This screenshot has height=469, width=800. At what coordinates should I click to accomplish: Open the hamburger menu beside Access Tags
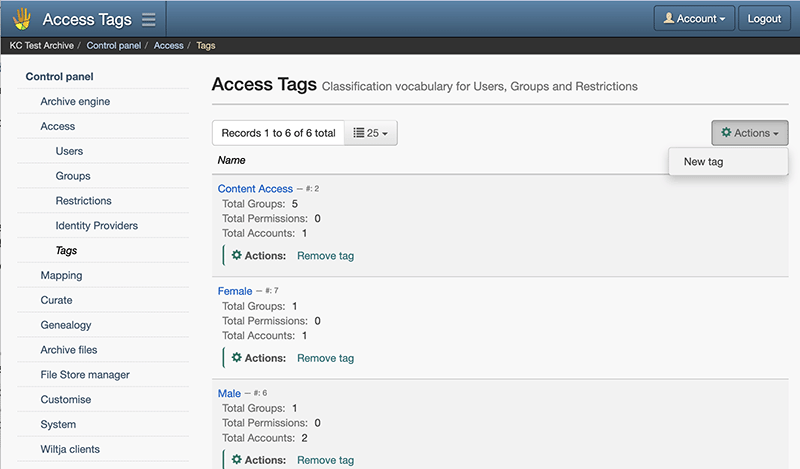148,19
